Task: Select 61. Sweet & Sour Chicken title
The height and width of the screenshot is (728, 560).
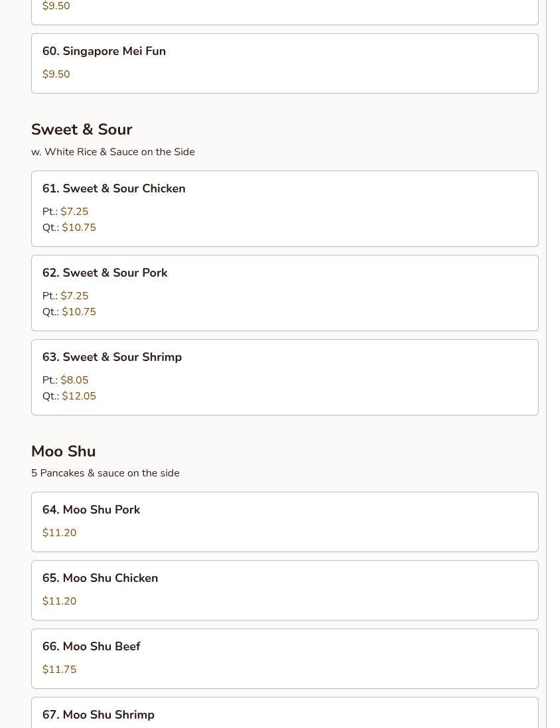Action: pos(113,188)
